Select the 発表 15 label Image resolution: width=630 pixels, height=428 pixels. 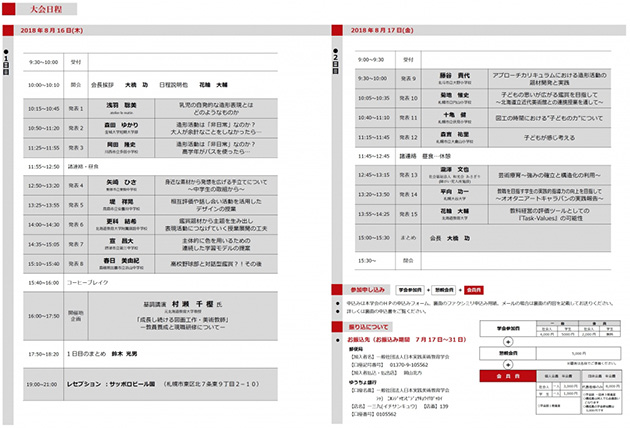(409, 214)
